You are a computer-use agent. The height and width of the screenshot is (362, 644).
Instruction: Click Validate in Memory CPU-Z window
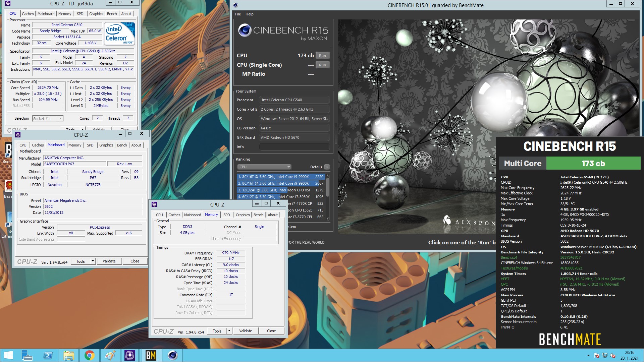(246, 331)
